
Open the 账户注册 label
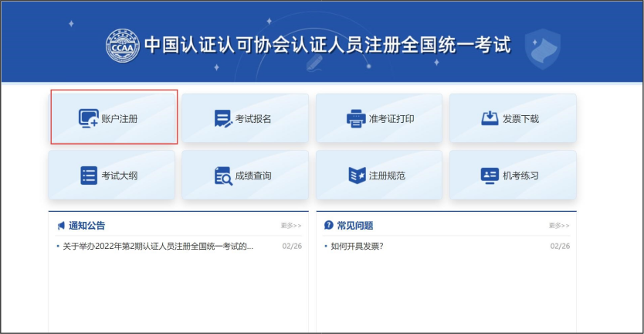point(120,119)
